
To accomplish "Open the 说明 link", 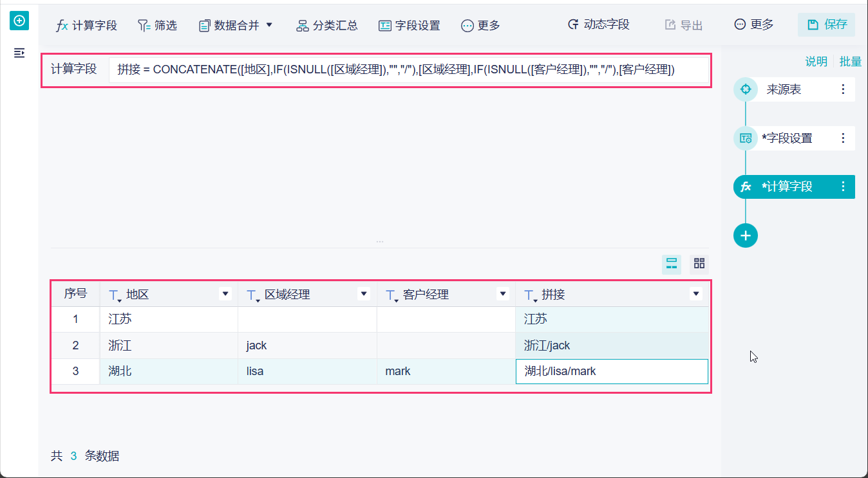I will point(816,61).
